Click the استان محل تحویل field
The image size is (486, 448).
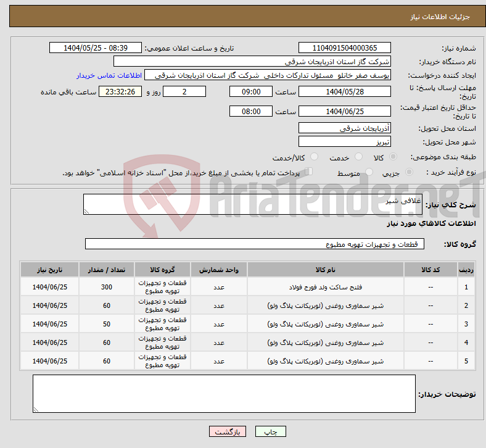coord(344,128)
